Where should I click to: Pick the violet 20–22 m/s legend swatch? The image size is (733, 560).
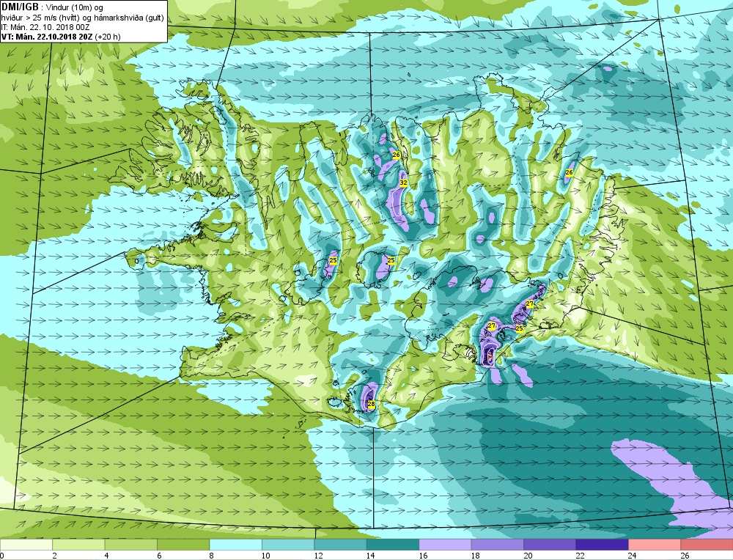(x=550, y=544)
